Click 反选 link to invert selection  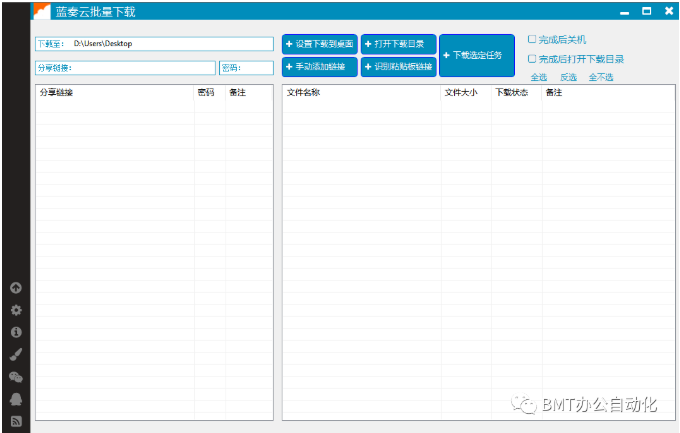(x=568, y=77)
